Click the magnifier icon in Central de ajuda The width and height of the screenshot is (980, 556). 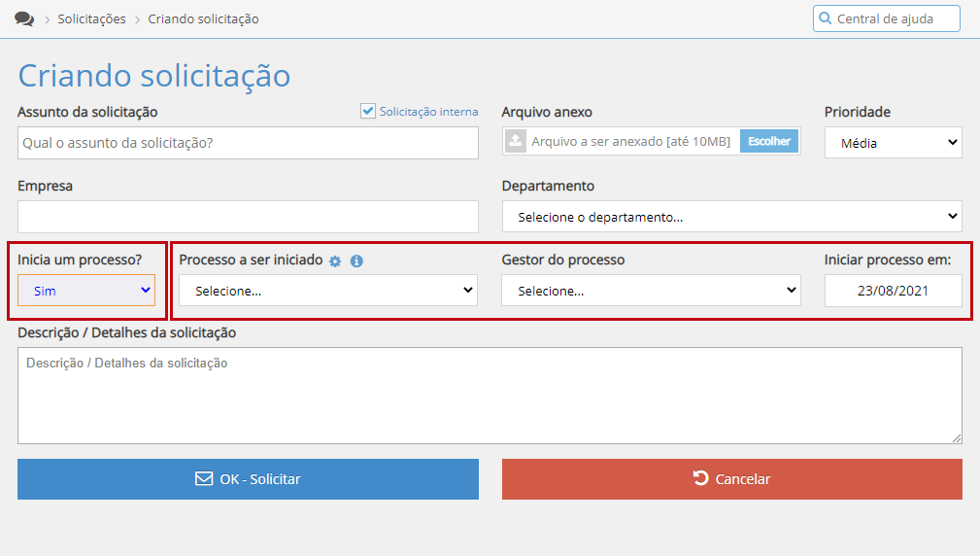click(x=826, y=18)
